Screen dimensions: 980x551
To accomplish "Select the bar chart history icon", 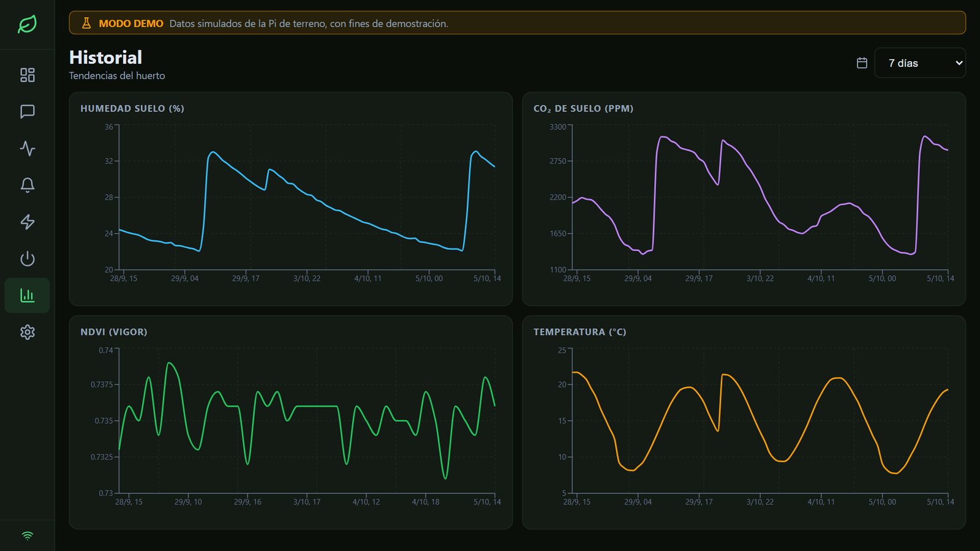I will (27, 295).
